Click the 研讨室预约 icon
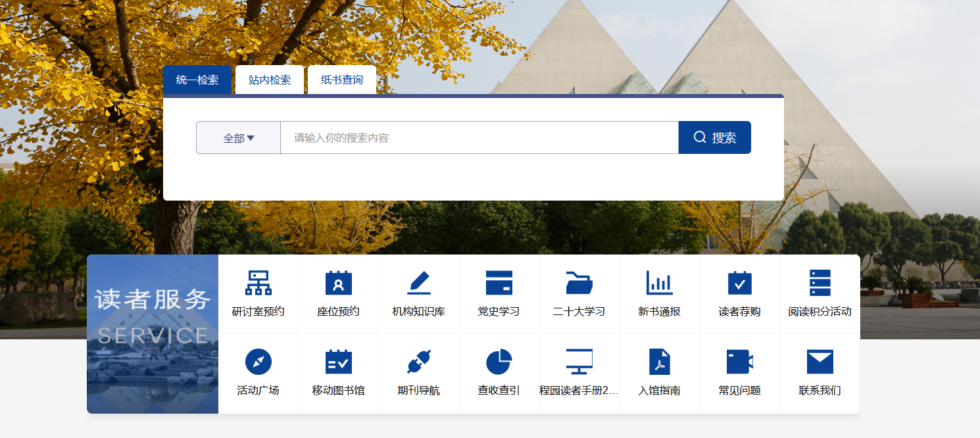 258,283
